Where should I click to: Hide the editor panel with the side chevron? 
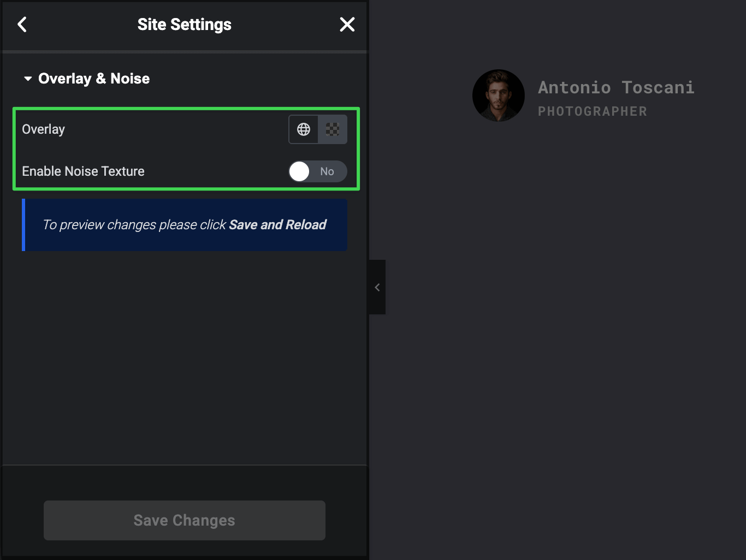(377, 287)
